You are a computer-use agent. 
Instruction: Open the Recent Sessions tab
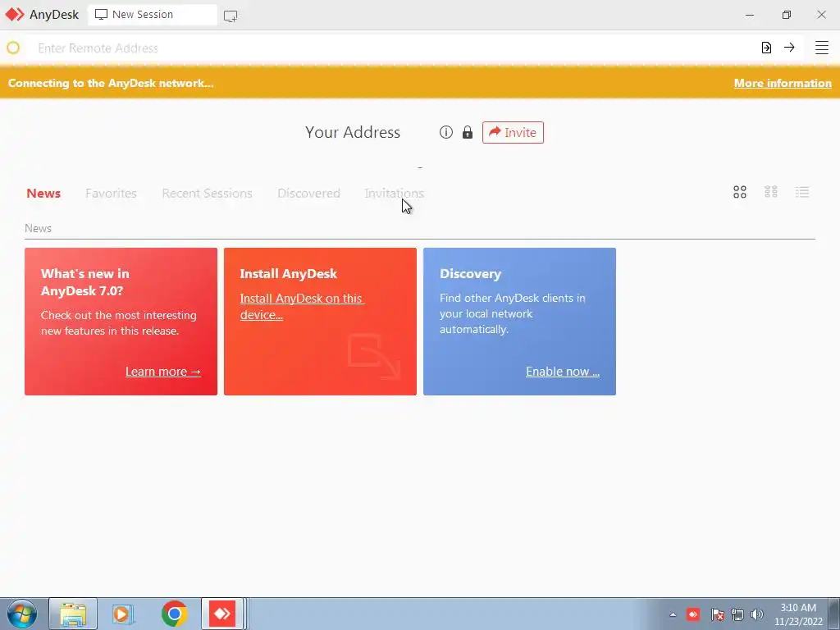click(x=208, y=194)
